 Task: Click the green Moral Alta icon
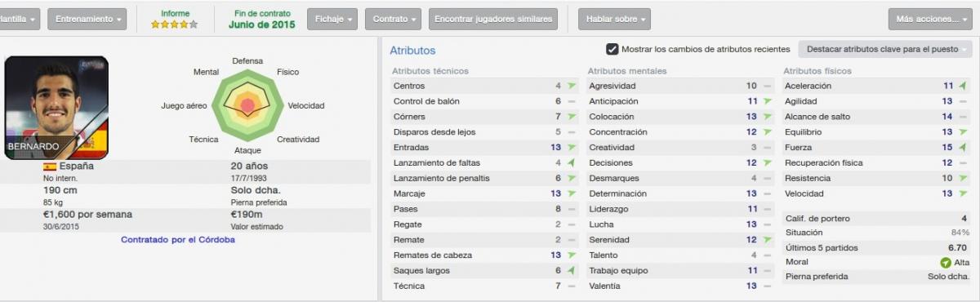click(946, 263)
